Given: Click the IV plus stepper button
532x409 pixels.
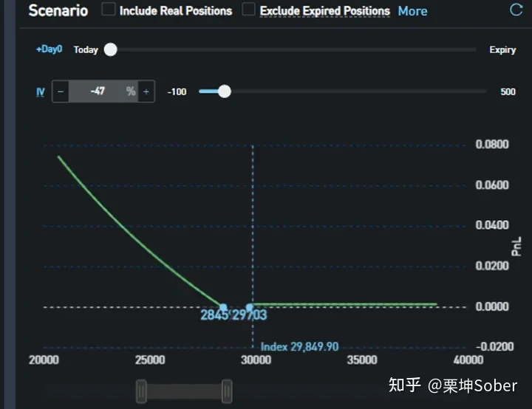Looking at the screenshot, I should (x=146, y=92).
